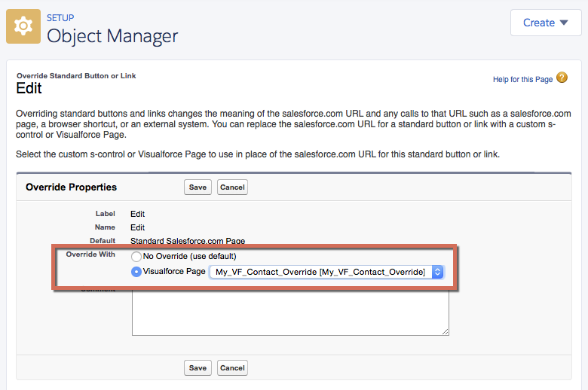
Task: Open the Visualforce Page selection dropdown
Action: (326, 272)
